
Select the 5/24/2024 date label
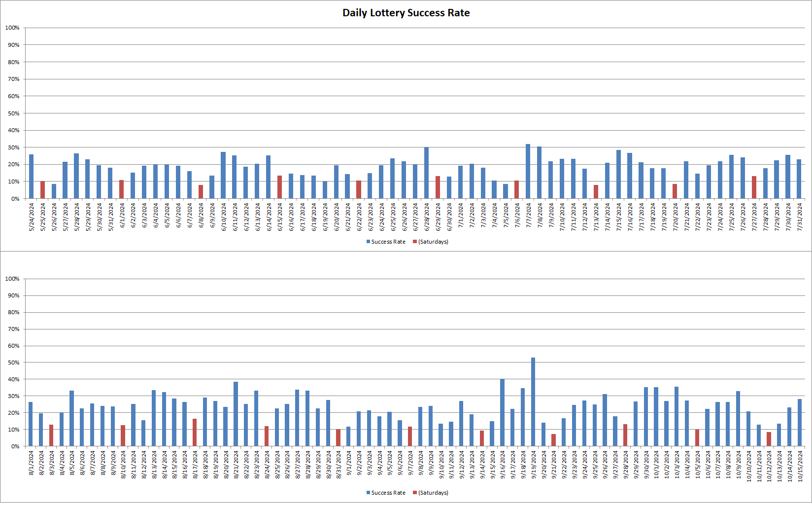[31, 216]
